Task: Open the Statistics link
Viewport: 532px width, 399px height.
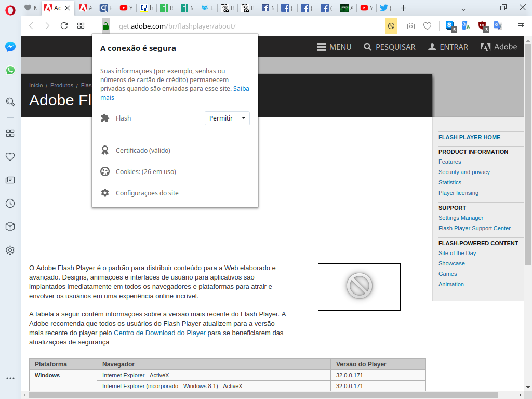Action: (x=450, y=182)
